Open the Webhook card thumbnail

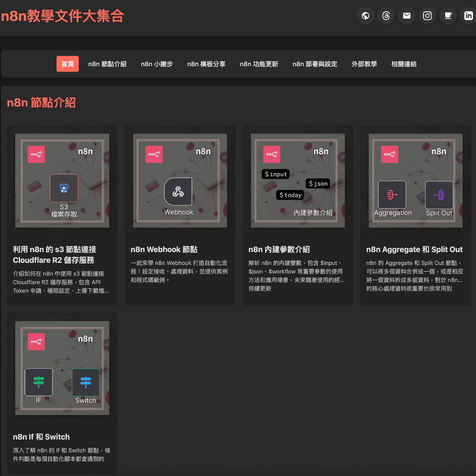tap(180, 181)
